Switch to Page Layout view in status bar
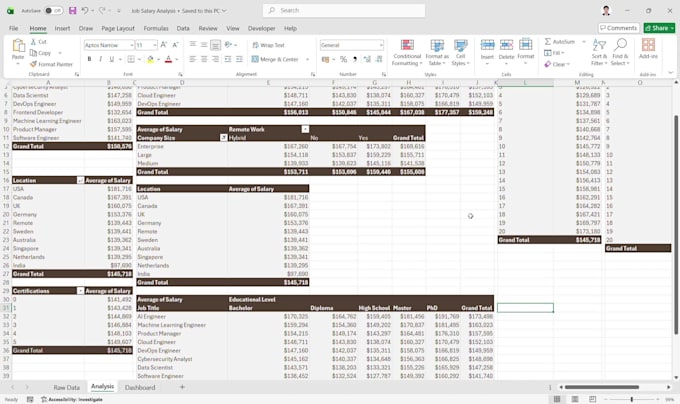This screenshot has width=680, height=404. point(575,399)
